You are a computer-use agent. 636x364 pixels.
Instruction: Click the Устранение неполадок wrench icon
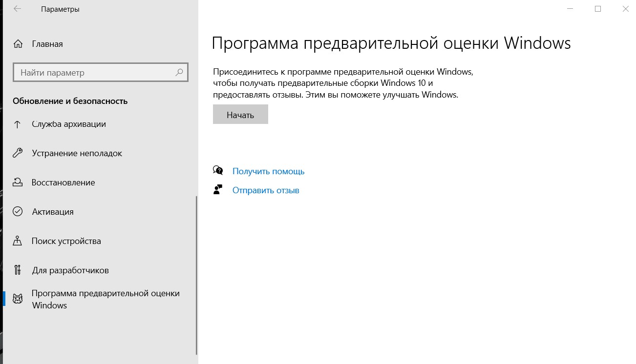pos(18,153)
